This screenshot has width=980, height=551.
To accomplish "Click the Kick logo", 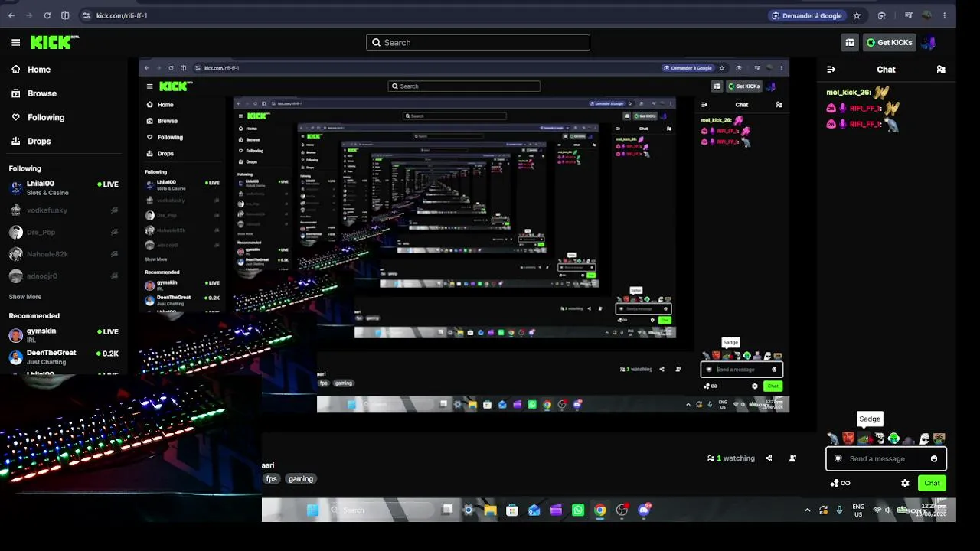I will [54, 43].
